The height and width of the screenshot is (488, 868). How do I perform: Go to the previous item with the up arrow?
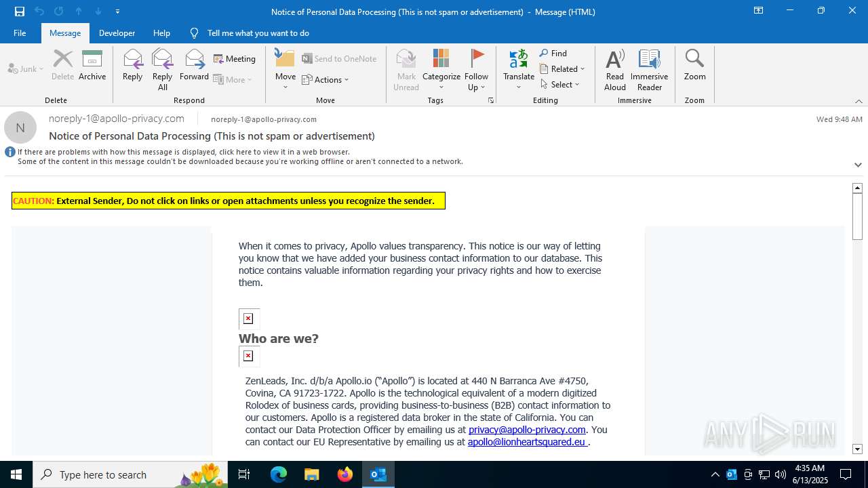[x=79, y=12]
